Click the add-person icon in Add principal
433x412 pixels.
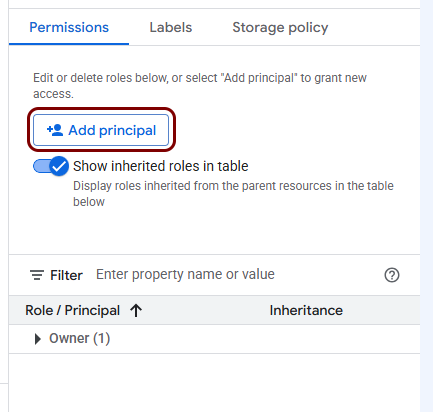click(55, 130)
